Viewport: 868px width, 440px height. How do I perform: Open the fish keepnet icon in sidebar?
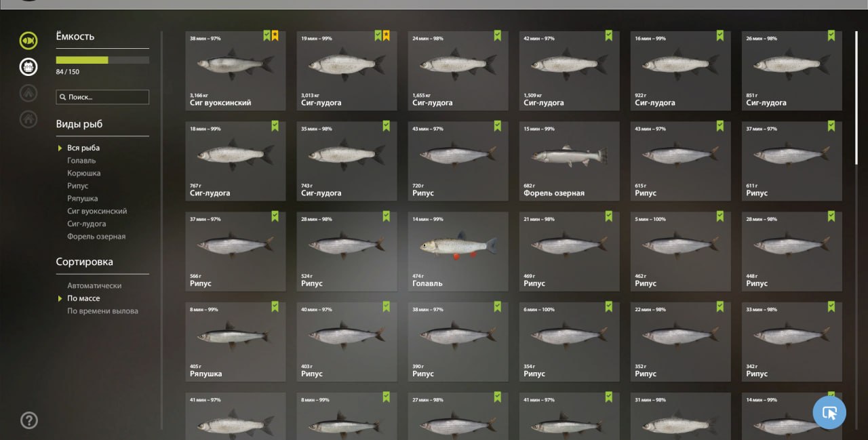(28, 41)
